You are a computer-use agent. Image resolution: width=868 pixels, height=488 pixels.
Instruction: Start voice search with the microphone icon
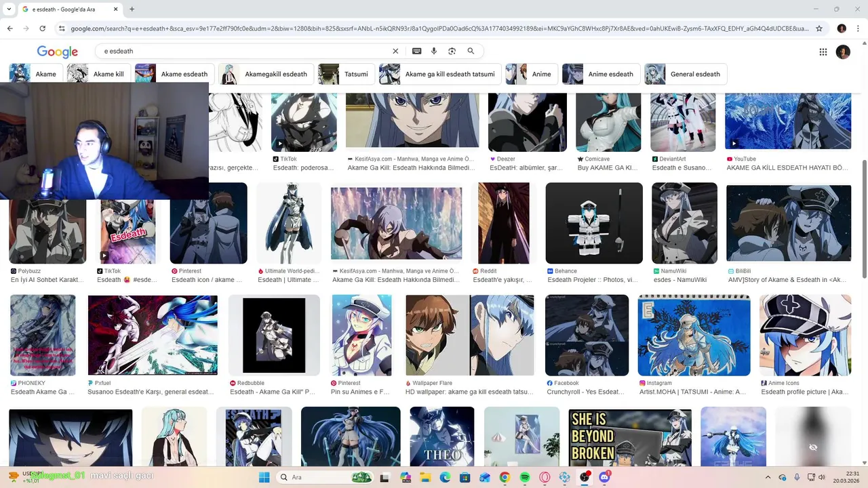(434, 51)
